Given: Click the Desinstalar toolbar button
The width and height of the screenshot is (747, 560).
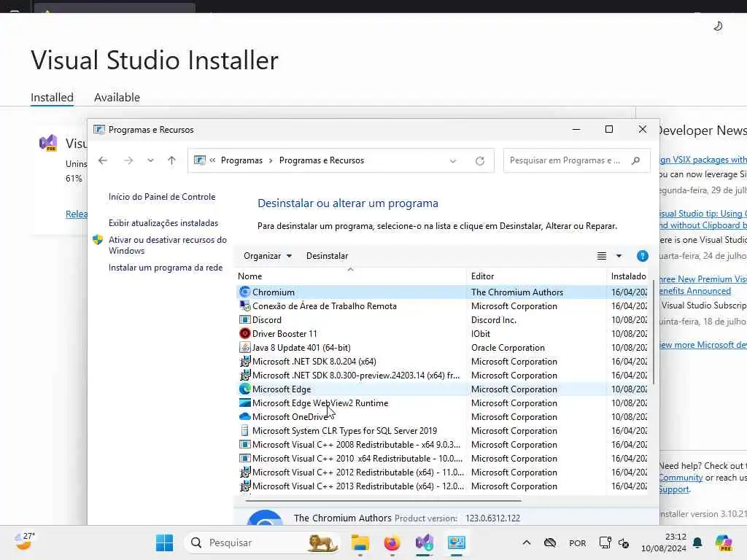Looking at the screenshot, I should (328, 256).
